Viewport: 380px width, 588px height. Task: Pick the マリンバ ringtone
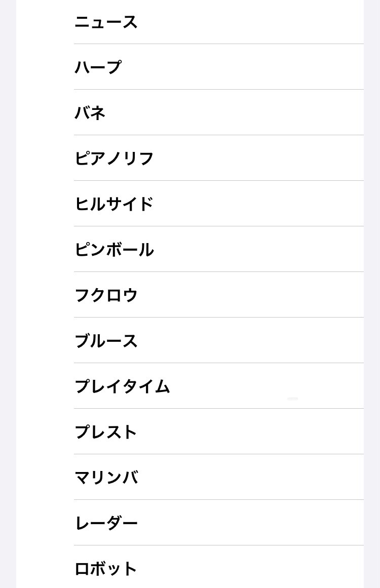tap(106, 478)
